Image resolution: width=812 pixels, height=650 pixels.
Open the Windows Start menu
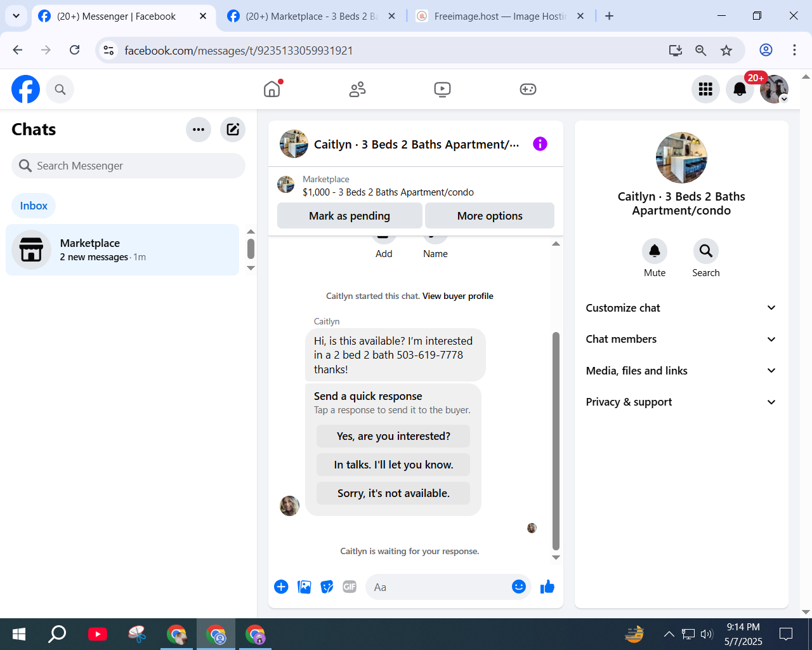coord(19,633)
